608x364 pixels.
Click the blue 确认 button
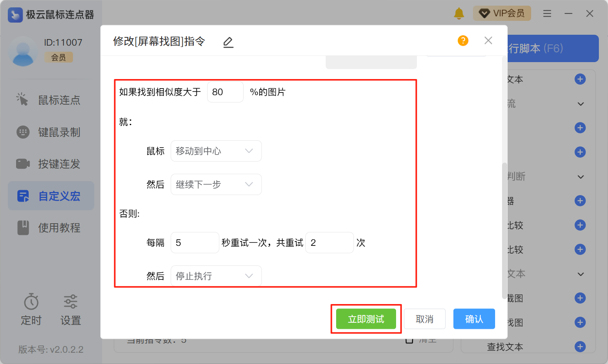[474, 319]
